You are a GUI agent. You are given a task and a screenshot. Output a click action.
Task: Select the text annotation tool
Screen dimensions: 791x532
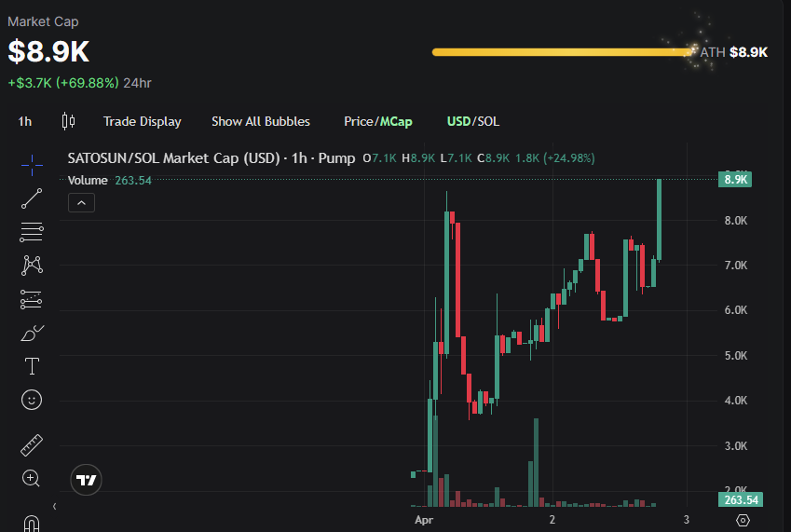(32, 366)
